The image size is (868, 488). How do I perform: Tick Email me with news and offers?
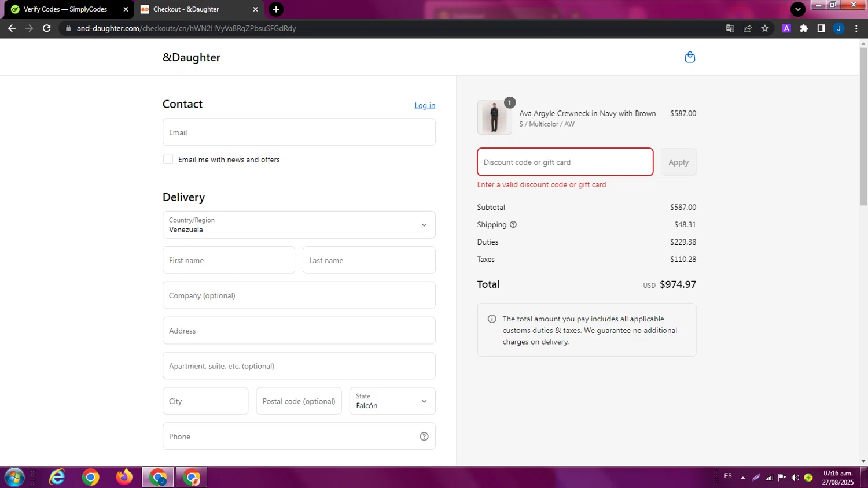168,159
